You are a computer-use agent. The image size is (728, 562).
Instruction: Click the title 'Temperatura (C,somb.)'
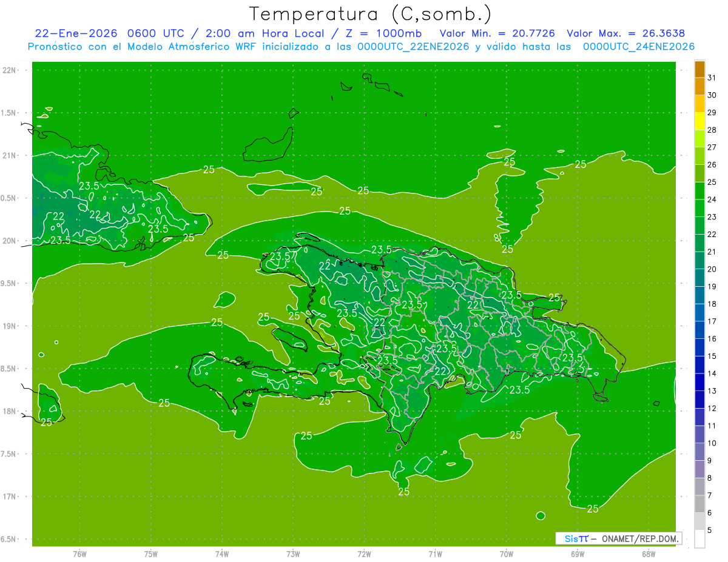pyautogui.click(x=370, y=13)
